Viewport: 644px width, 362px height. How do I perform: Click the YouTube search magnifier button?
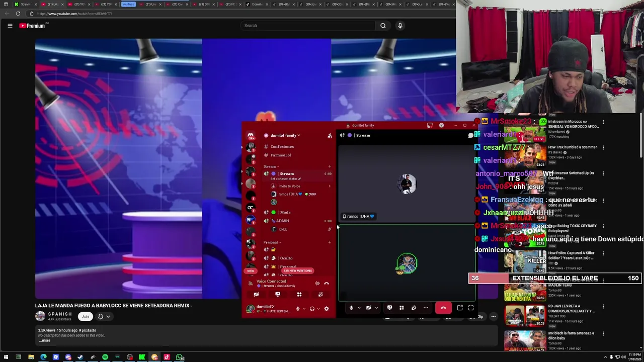click(383, 26)
